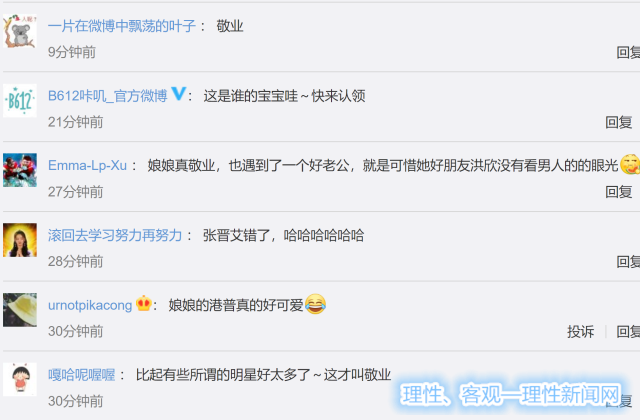Reply to the B612 comment with 回复
Viewport: 640px width, 420px height.
619,122
